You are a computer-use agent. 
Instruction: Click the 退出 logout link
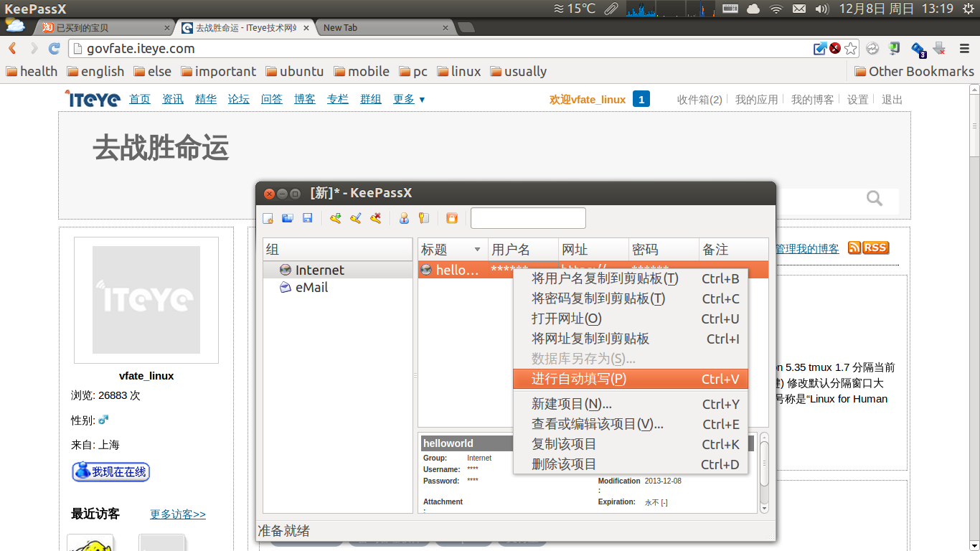[892, 100]
